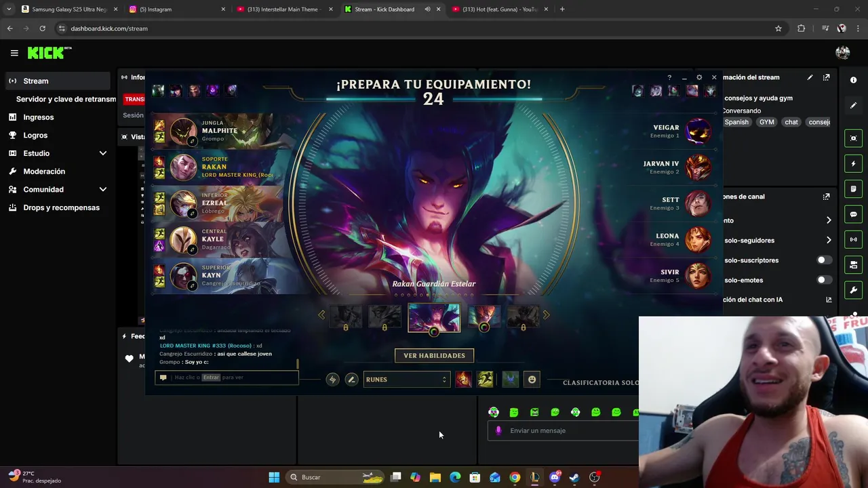Select the ward skin icon
Screen dimensions: 868x488
[x=511, y=380]
